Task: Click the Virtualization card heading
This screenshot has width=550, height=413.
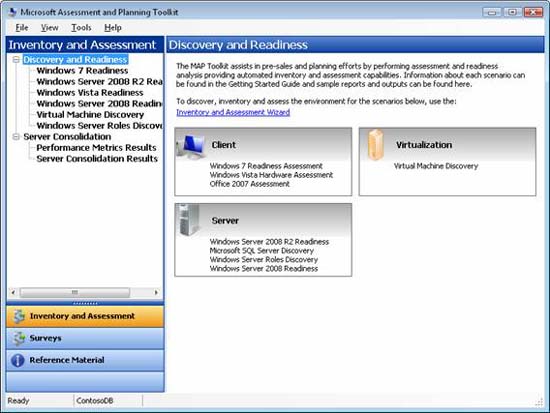Action: tap(424, 145)
